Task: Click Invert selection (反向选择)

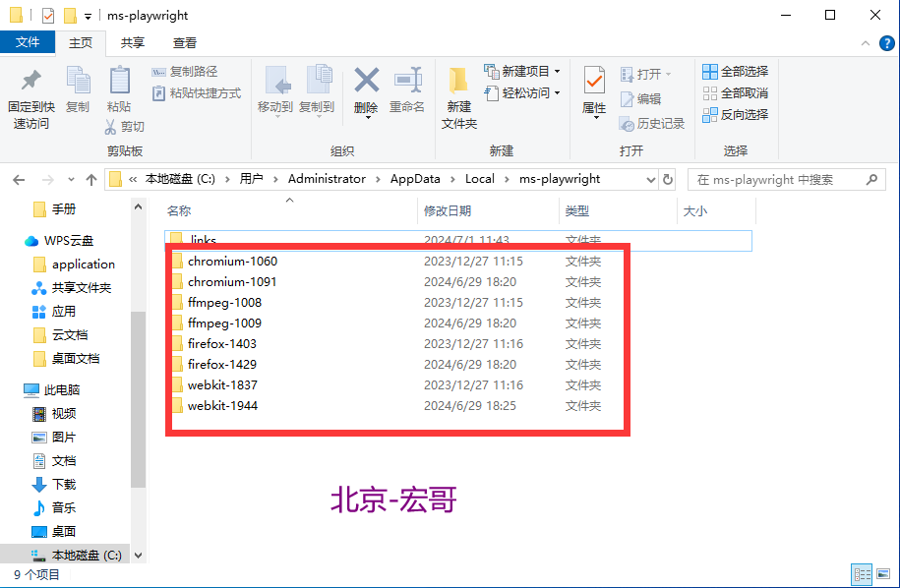Action: point(736,115)
